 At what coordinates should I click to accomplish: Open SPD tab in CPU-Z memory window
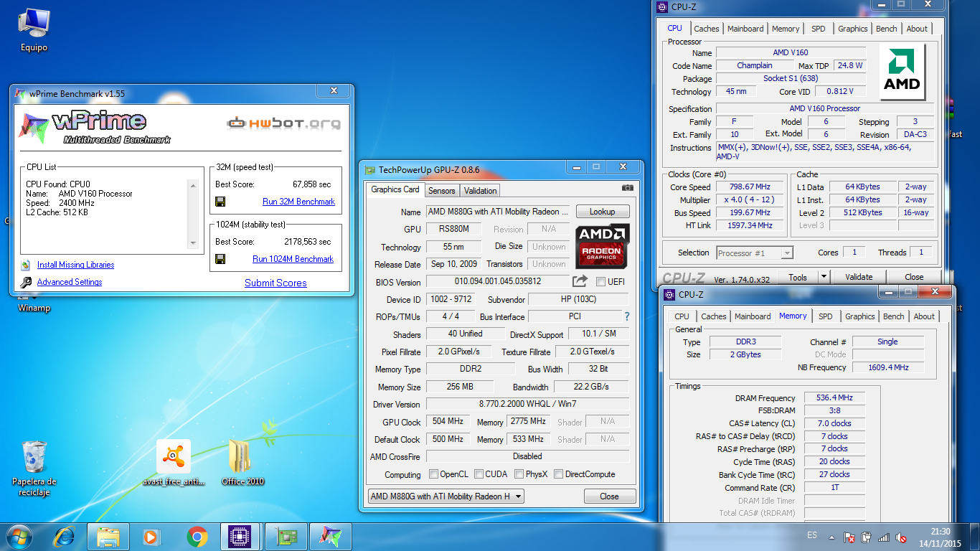pos(826,316)
